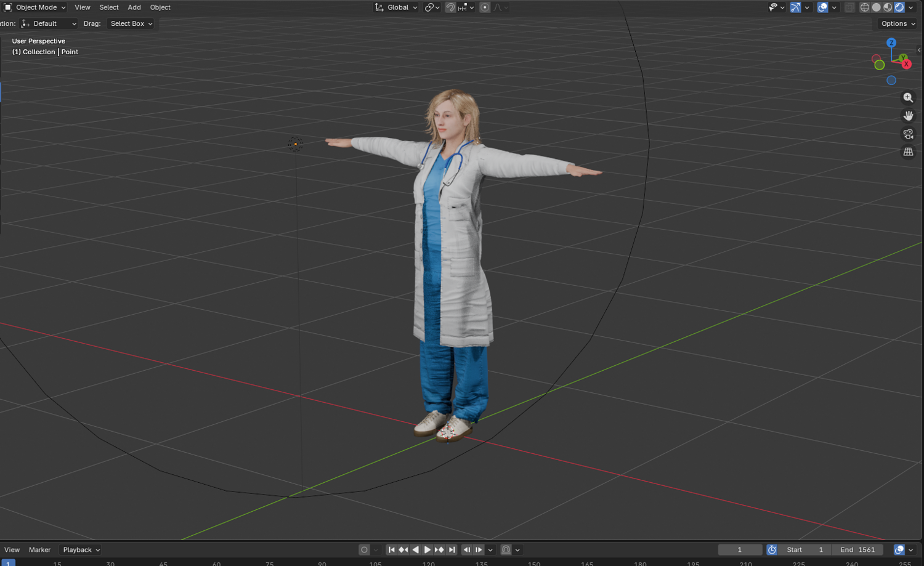This screenshot has height=566, width=924.
Task: Click the negative Z axis gizmo circle
Action: point(891,81)
